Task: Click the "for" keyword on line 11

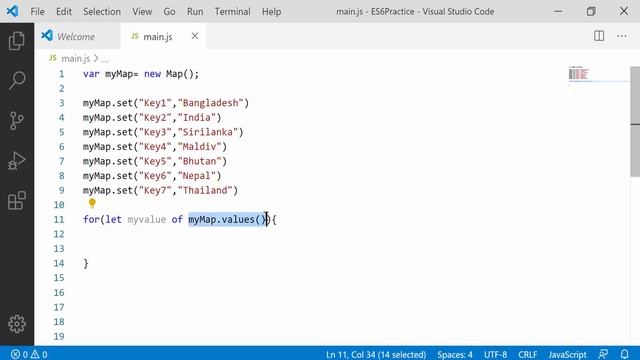Action: point(91,220)
